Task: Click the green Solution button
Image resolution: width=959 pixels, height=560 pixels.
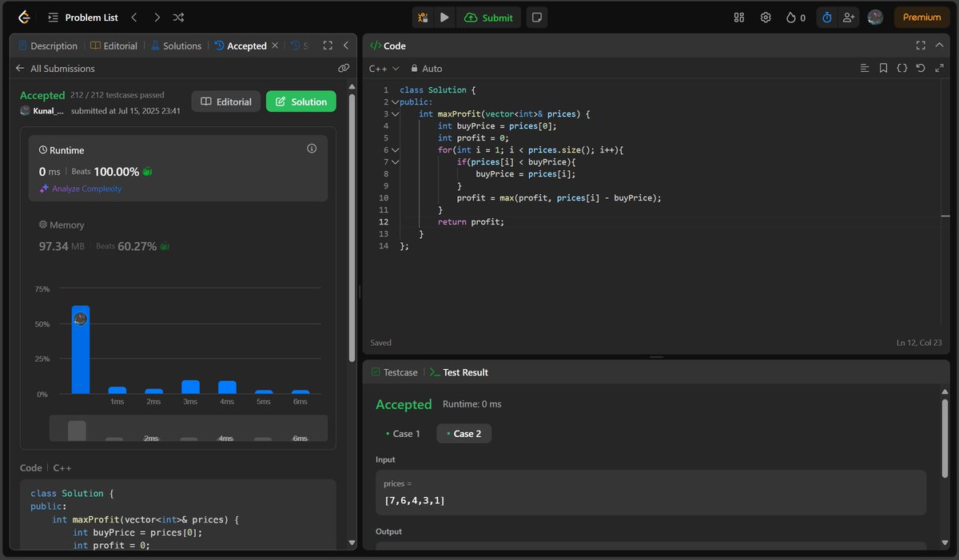Action: [301, 101]
